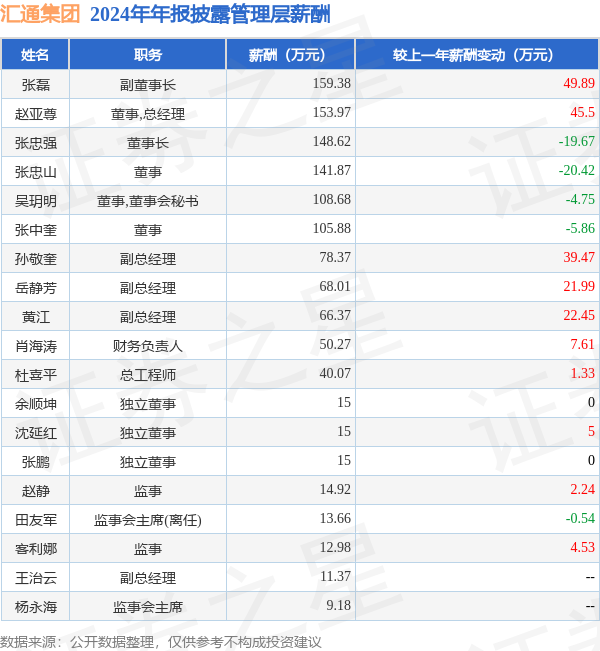Select the name 张磊
The image size is (600, 651).
tap(36, 85)
